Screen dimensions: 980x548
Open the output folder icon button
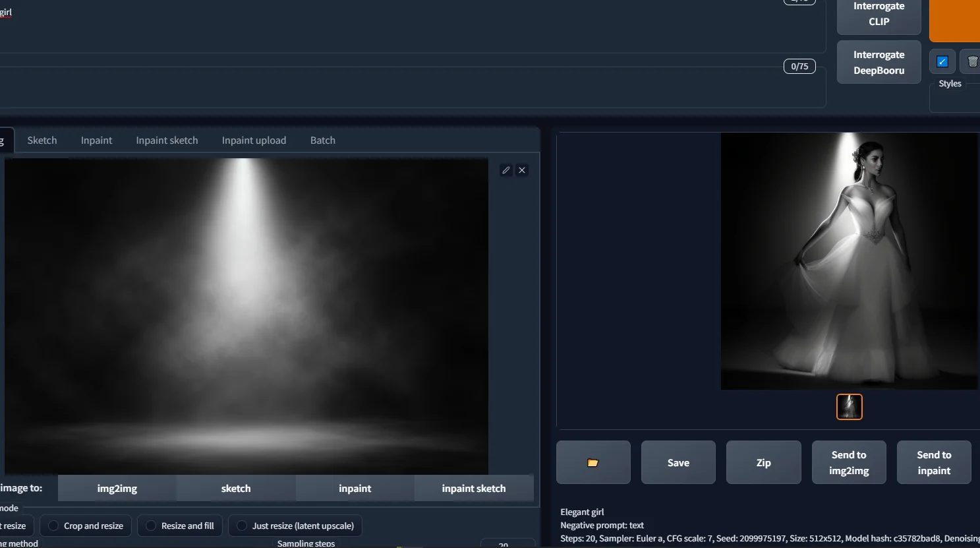(x=593, y=462)
